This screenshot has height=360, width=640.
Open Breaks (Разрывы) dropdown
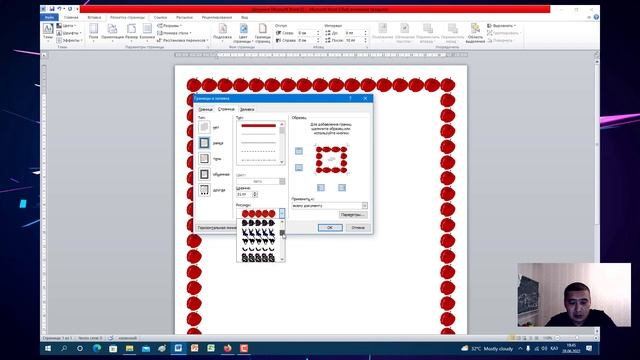170,26
